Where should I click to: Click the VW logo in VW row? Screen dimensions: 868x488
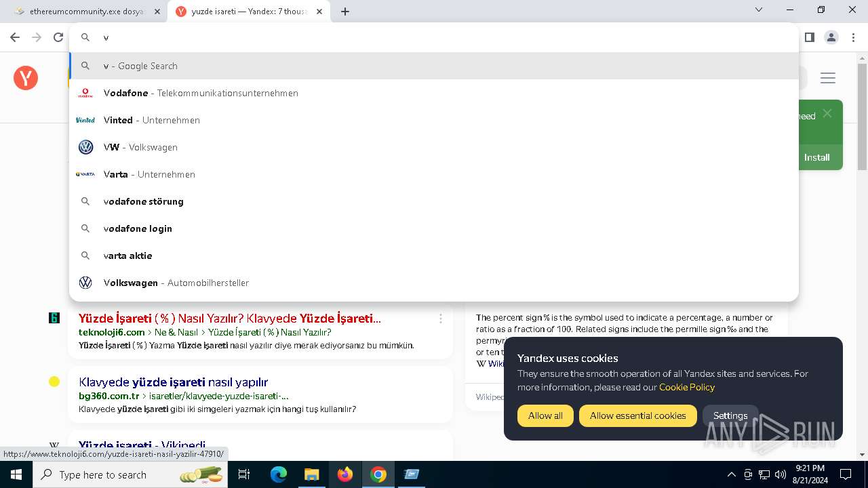point(85,147)
